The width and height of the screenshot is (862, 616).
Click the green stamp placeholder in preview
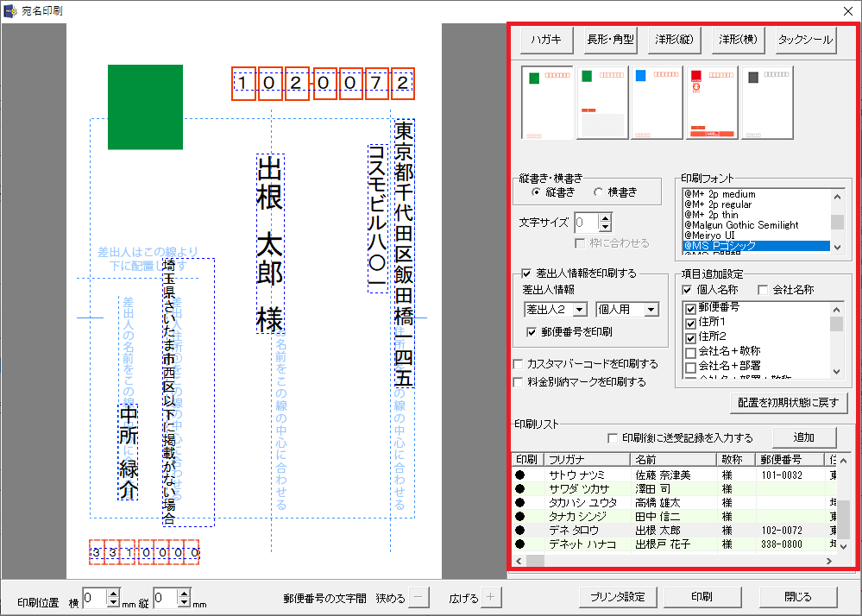145,107
